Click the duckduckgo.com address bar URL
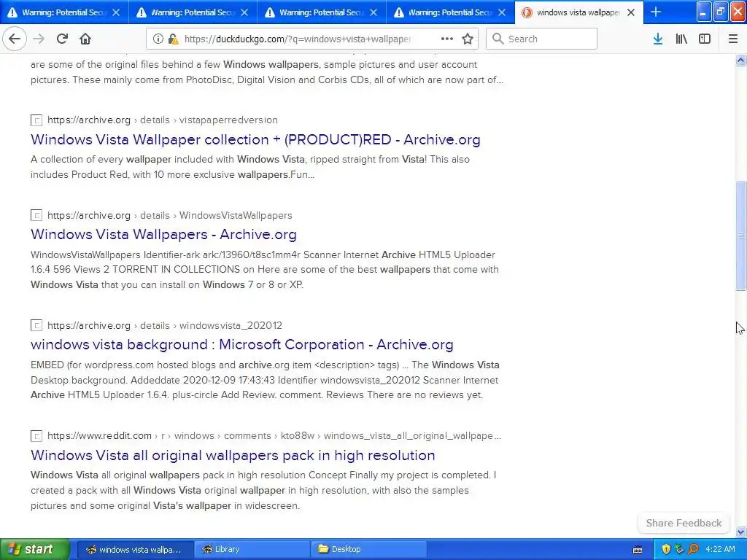The height and width of the screenshot is (560, 747). pyautogui.click(x=298, y=39)
